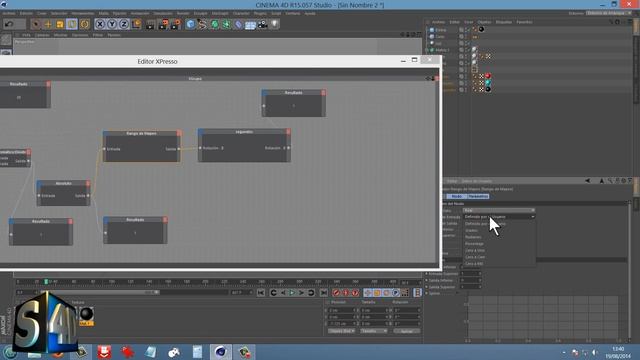This screenshot has height=360, width=640.
Task: Click the green subdivision generator icon
Action: [214, 24]
